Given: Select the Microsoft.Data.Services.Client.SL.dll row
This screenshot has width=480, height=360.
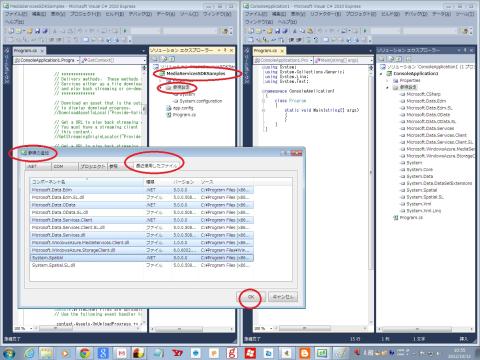Looking at the screenshot, I should click(x=142, y=227).
